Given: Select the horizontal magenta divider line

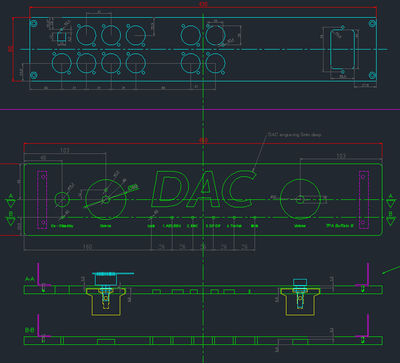Looking at the screenshot, I should pos(200,109).
